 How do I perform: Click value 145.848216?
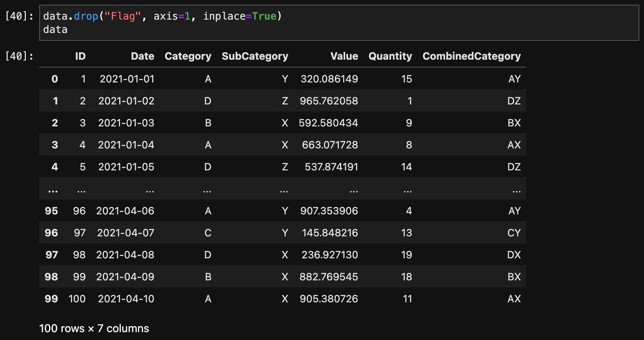pos(330,233)
